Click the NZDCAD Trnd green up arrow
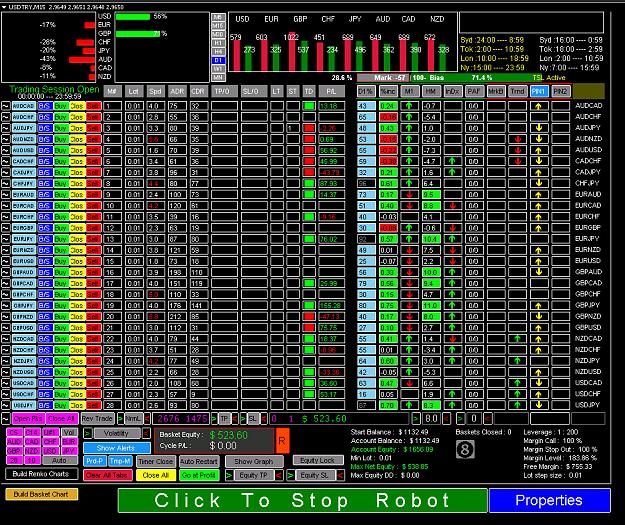Viewport: 625px width, 525px height. point(517,339)
